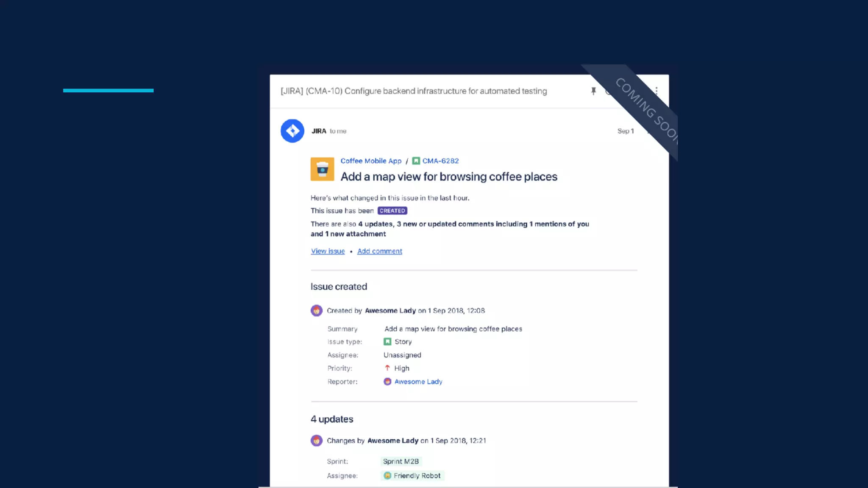
Task: Click the purple CREATED status badge
Action: click(x=392, y=211)
